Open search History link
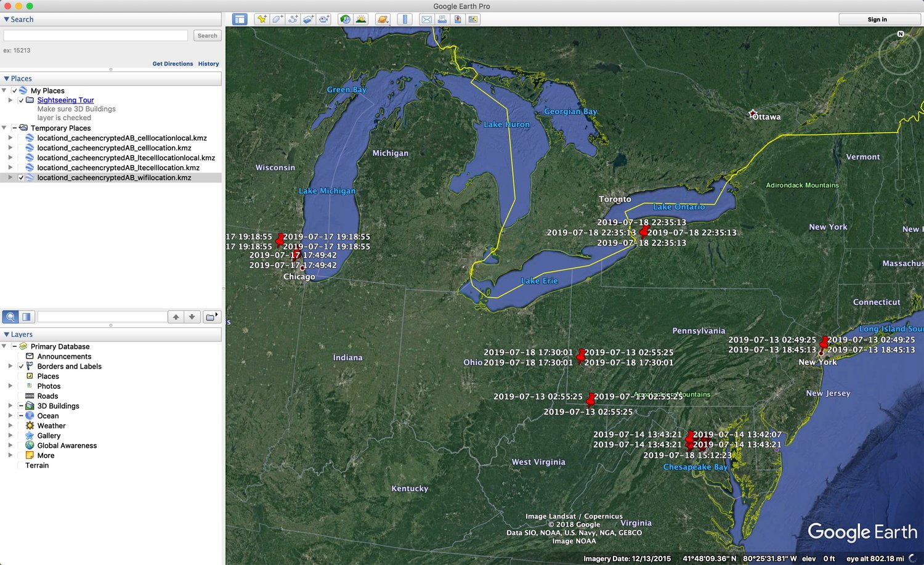The height and width of the screenshot is (565, 924). 208,63
